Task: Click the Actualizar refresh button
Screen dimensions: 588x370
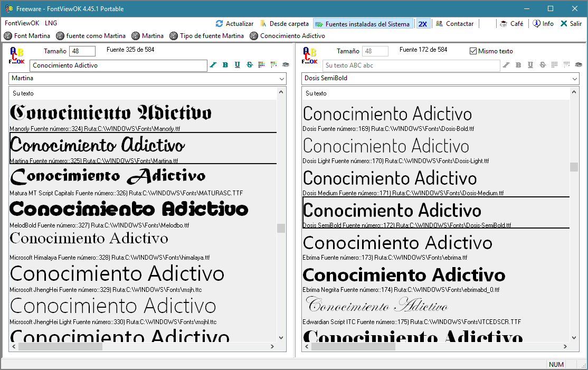Action: click(235, 24)
